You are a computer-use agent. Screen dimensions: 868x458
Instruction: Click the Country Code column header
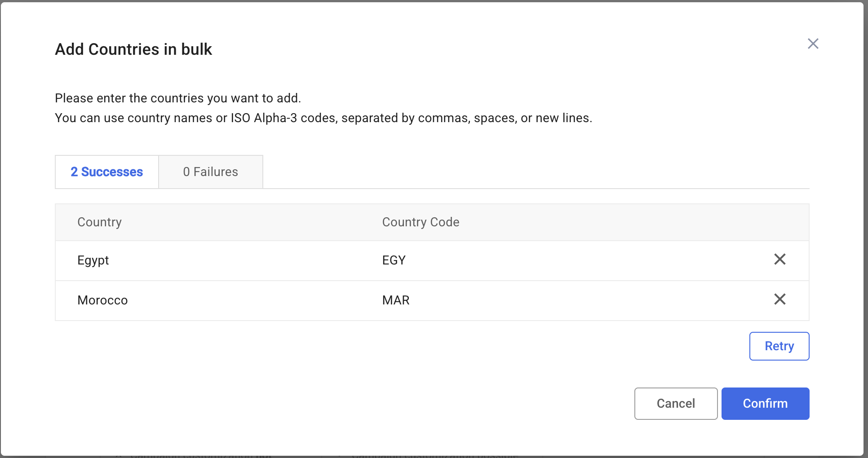click(x=421, y=222)
